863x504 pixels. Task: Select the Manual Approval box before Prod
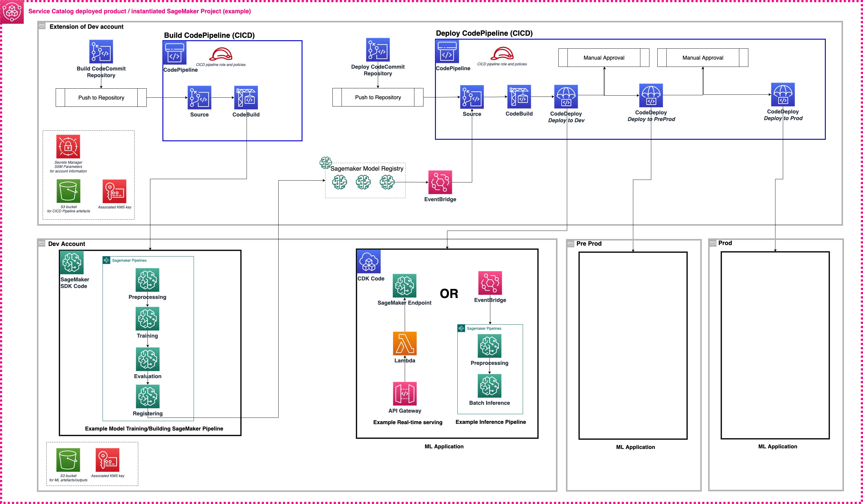703,57
